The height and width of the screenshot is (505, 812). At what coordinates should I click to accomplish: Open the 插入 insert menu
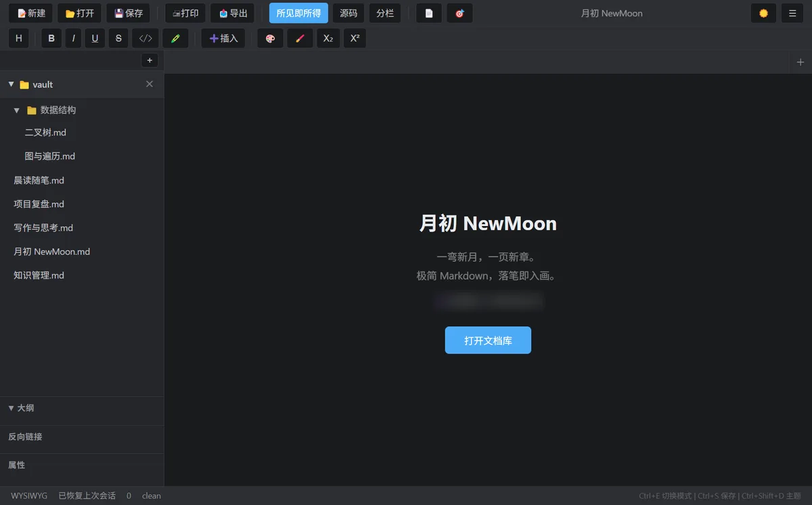[x=223, y=39]
